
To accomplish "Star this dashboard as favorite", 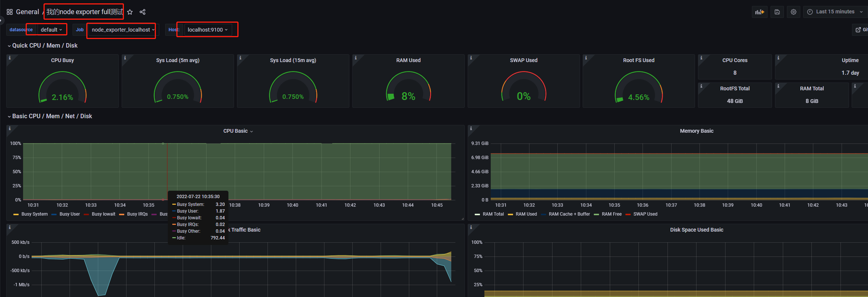I will tap(130, 12).
